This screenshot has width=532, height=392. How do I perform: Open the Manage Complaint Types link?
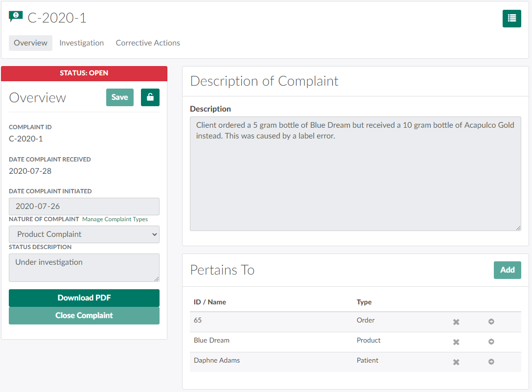click(115, 219)
